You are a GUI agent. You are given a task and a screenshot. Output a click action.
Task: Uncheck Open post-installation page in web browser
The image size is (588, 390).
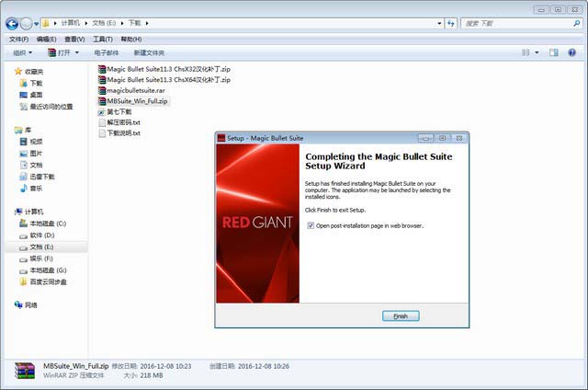311,225
